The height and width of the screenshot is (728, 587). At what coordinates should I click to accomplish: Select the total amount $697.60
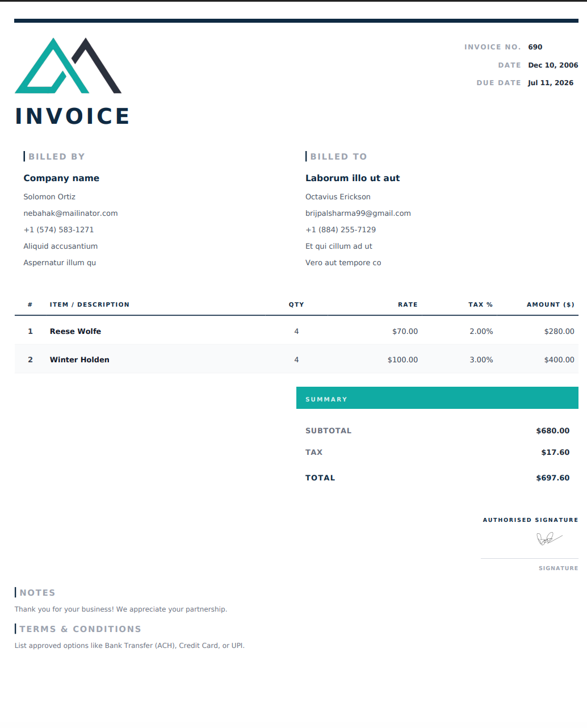click(553, 478)
